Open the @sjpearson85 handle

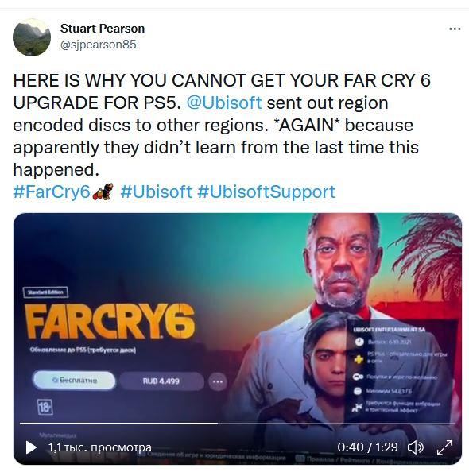coord(99,45)
